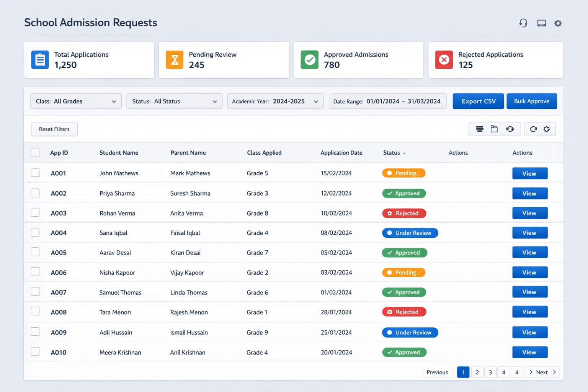
Task: Open the support headset icon in header
Action: click(523, 23)
